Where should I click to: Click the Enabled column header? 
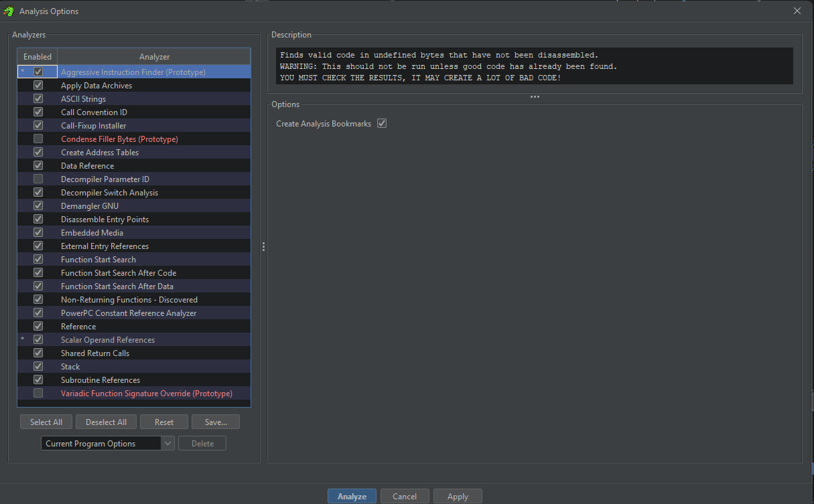coord(37,56)
